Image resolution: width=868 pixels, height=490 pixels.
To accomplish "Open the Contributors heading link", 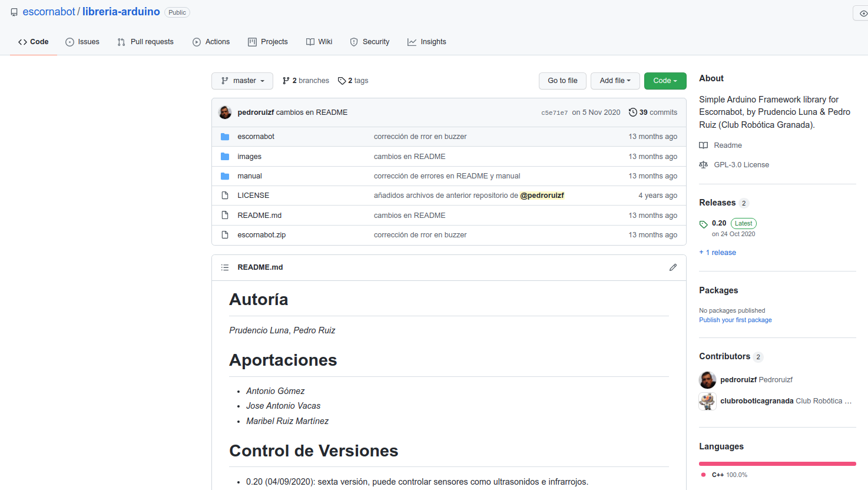I will 724,356.
